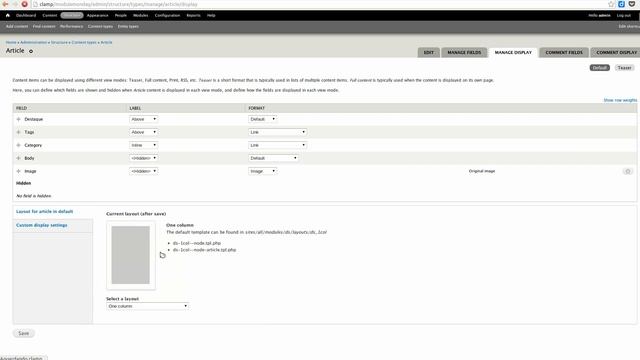Image resolution: width=640 pixels, height=360 pixels.
Task: Stop page loading with red button
Action: tap(24, 4)
